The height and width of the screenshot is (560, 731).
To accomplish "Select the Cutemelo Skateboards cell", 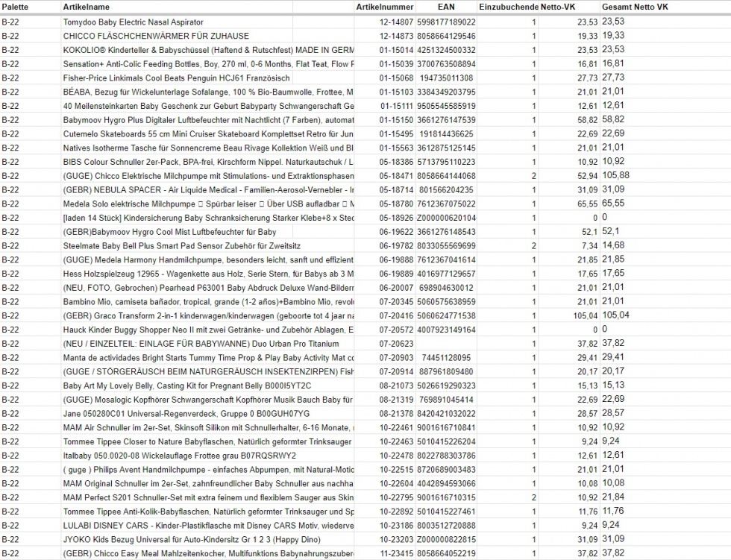I will (208, 133).
